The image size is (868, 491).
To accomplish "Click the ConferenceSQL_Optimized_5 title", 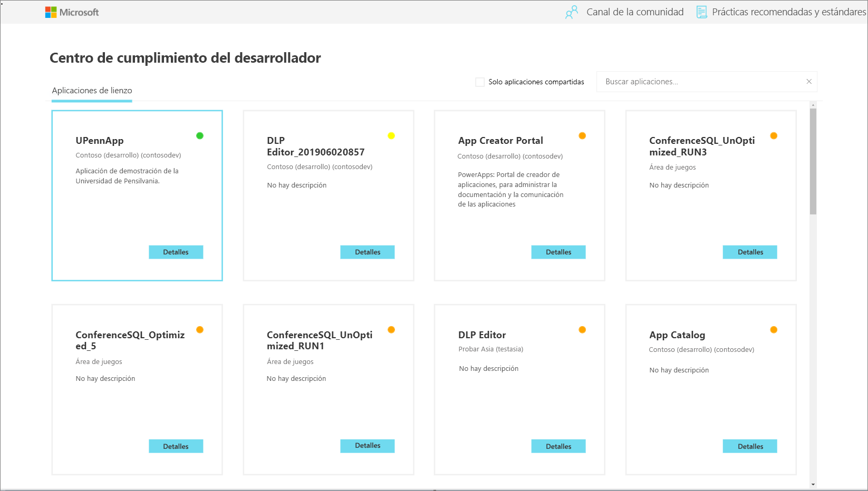I will 130,340.
